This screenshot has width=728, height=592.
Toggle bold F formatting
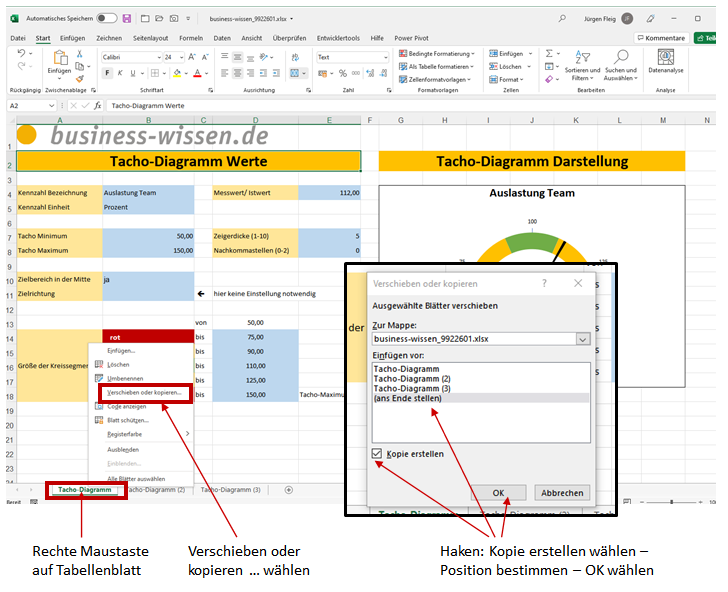(x=107, y=73)
